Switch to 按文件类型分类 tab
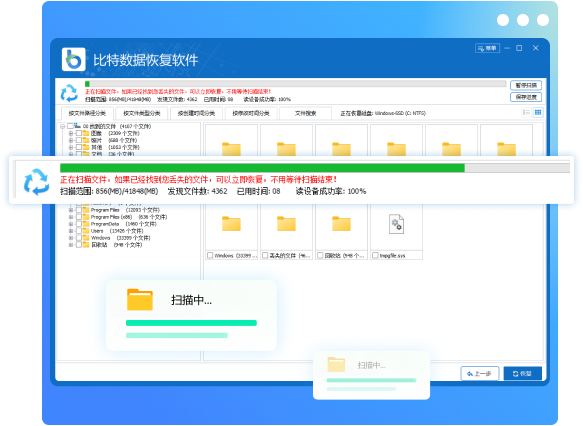The height and width of the screenshot is (426, 583). click(x=142, y=113)
